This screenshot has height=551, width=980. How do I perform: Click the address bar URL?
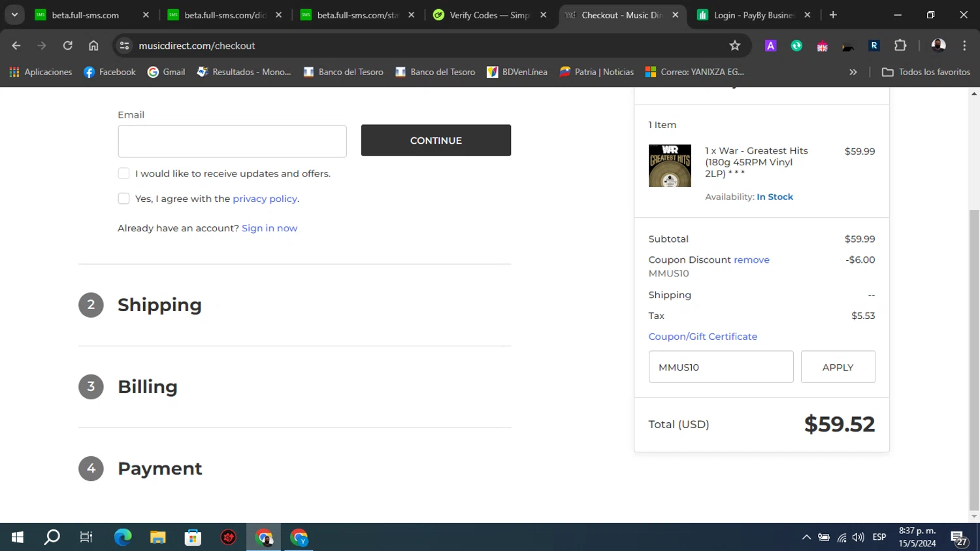[197, 46]
